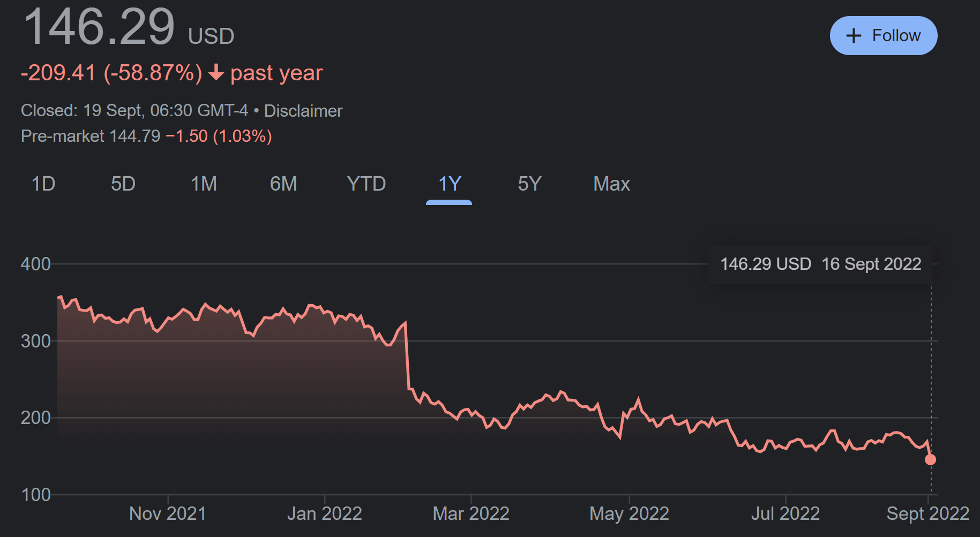Click the 146.29 USD price tooltip
This screenshot has width=980, height=537.
point(820,264)
